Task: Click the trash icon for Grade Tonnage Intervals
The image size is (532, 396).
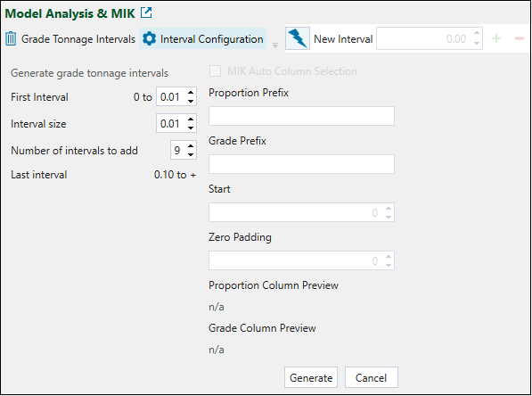Action: pyautogui.click(x=11, y=38)
